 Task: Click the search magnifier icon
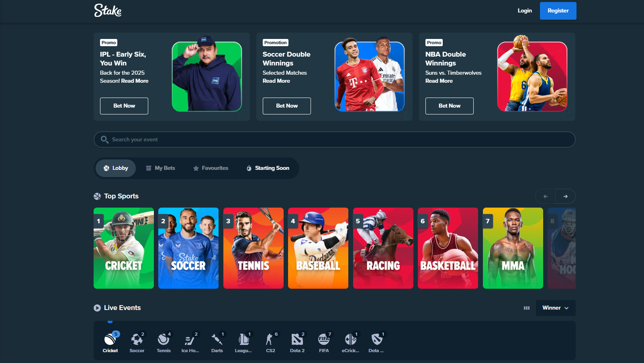click(x=104, y=139)
